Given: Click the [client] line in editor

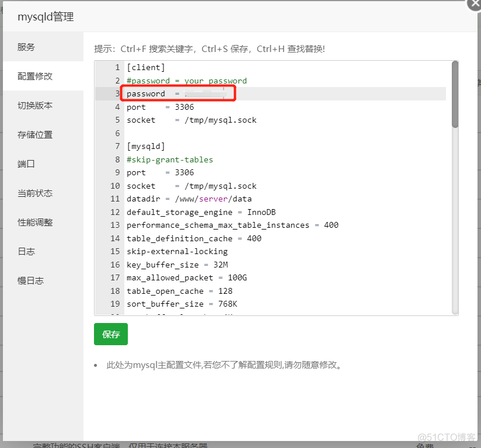Looking at the screenshot, I should [146, 67].
